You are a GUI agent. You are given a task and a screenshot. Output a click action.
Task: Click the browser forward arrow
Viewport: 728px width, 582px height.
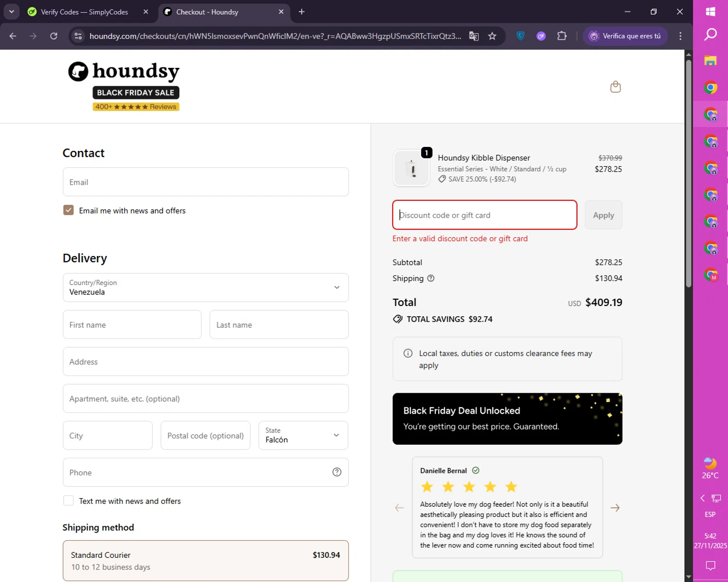33,36
